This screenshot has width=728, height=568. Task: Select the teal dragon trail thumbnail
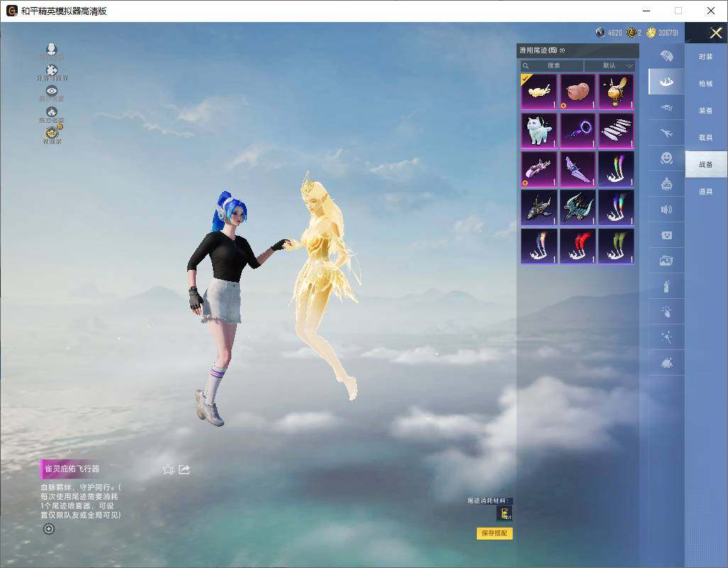pos(578,207)
